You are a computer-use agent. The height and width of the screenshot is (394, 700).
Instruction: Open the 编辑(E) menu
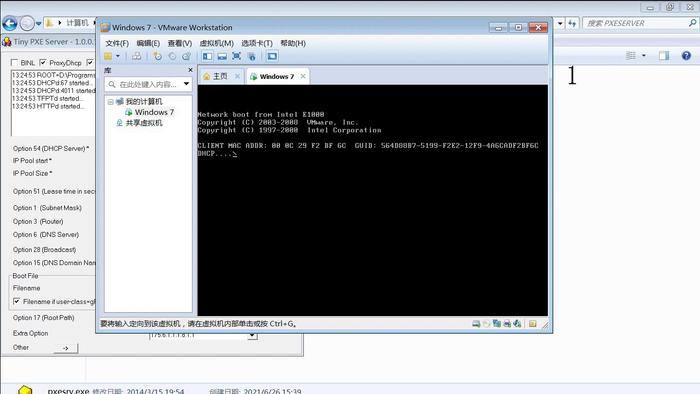[x=148, y=43]
